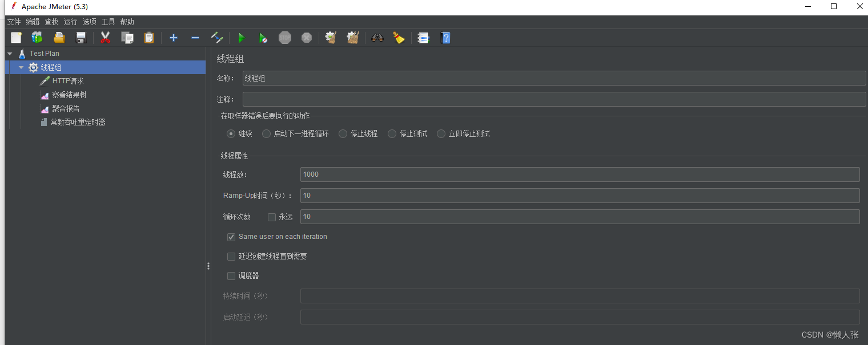
Task: Open search using the binoculars icon
Action: (x=377, y=38)
